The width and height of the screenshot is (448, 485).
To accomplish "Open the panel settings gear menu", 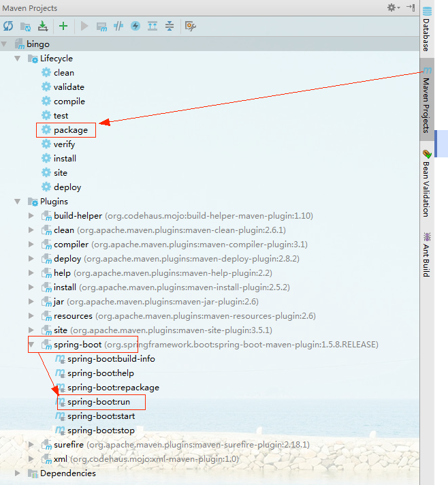I will [394, 7].
